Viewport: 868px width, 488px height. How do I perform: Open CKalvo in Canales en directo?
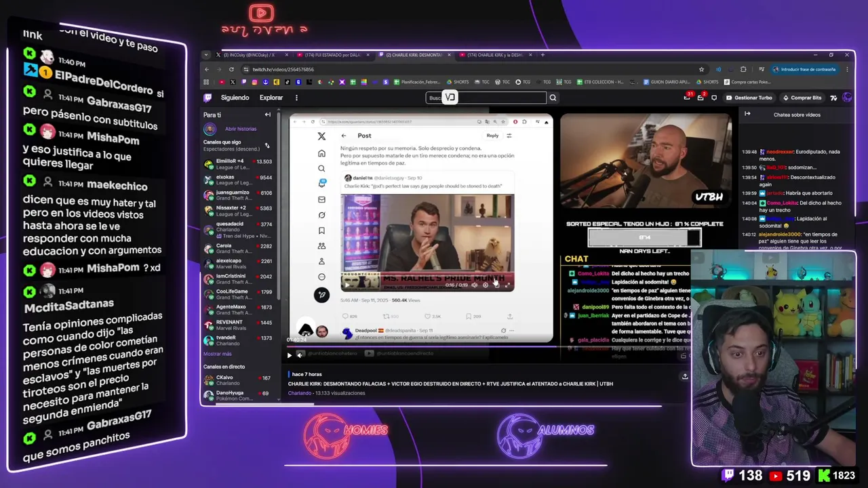[x=238, y=380]
